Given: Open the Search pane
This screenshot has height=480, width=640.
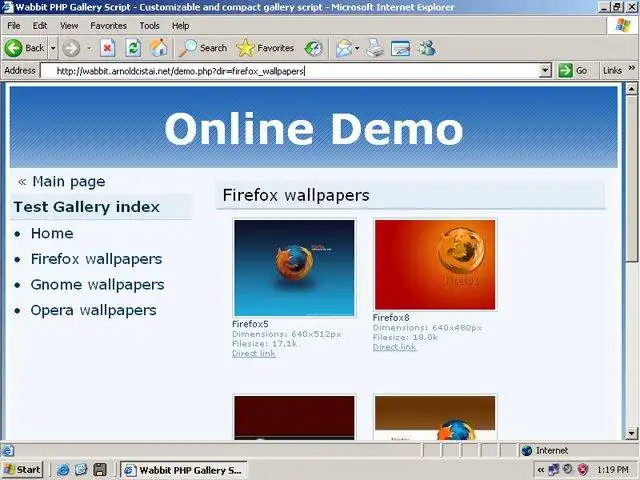Looking at the screenshot, I should [x=203, y=48].
